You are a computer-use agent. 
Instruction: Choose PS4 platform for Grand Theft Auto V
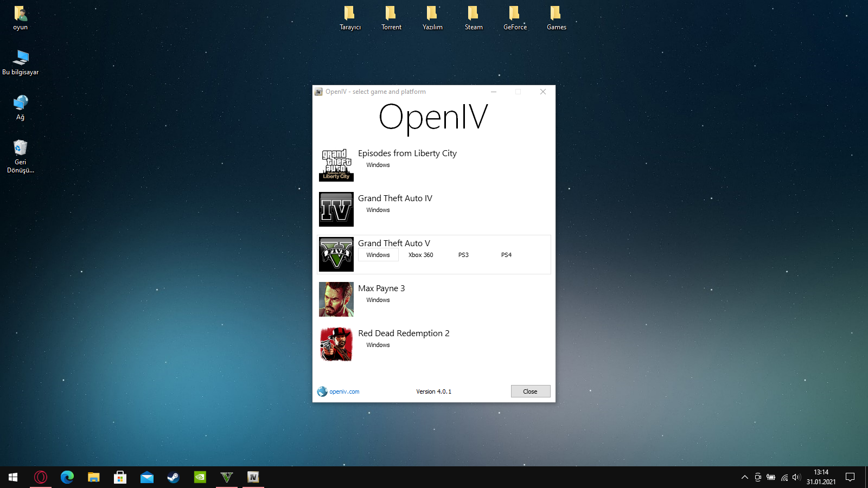(506, 255)
